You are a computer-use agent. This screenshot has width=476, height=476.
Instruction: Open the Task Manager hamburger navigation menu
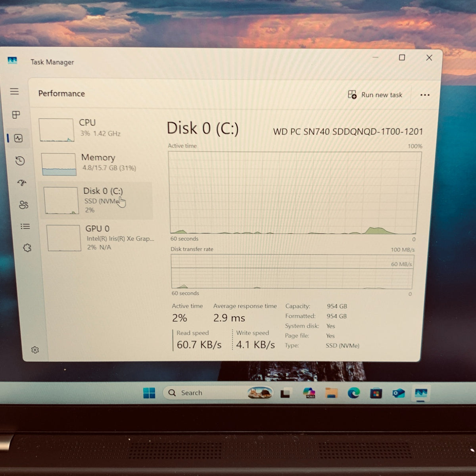14,91
